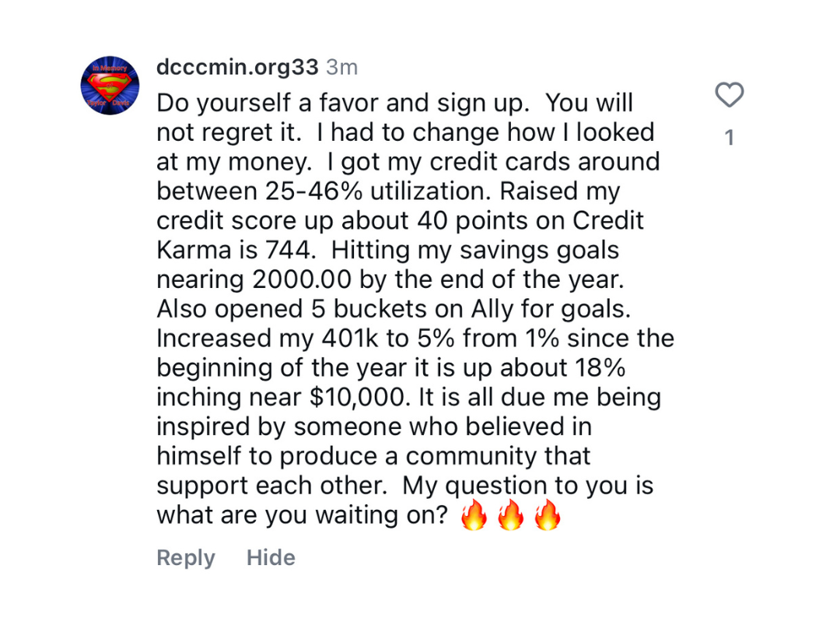Viewport: 840px width, 618px height.
Task: Click the "25-46%" utilization figure
Action: [313, 191]
